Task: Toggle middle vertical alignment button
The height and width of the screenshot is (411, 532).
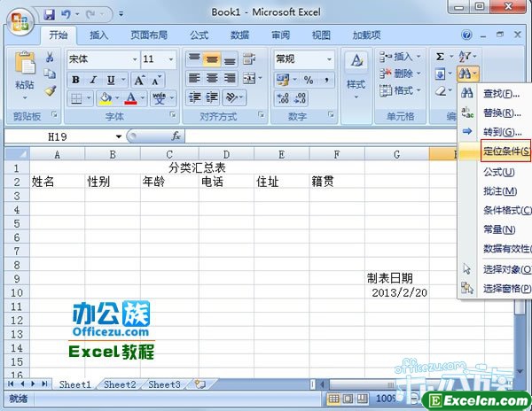Action: [x=212, y=59]
